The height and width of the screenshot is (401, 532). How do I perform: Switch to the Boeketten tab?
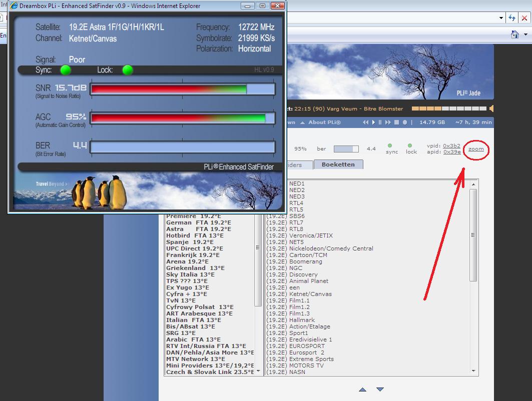pos(338,164)
